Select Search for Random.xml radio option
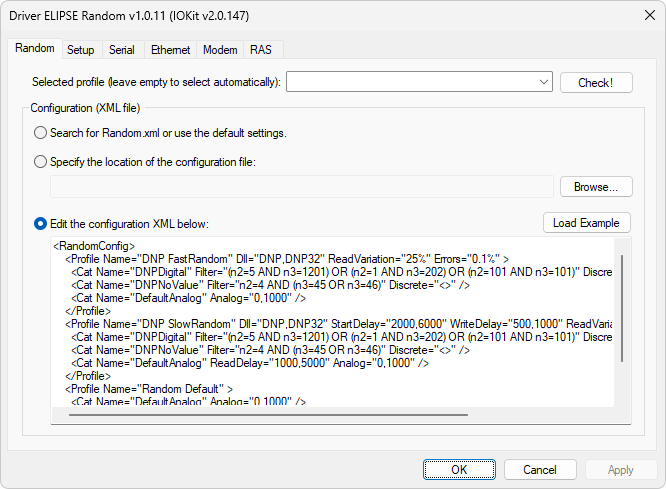666x489 pixels. [x=40, y=133]
